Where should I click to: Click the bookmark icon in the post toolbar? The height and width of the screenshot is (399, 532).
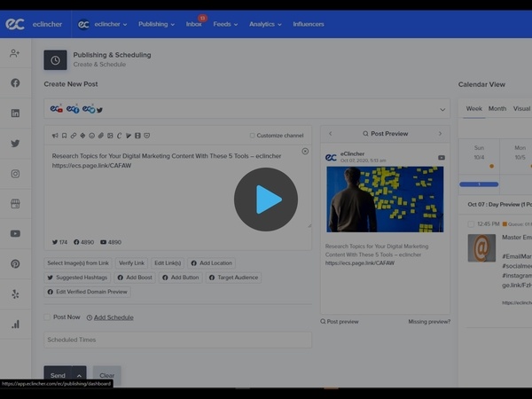[64, 136]
